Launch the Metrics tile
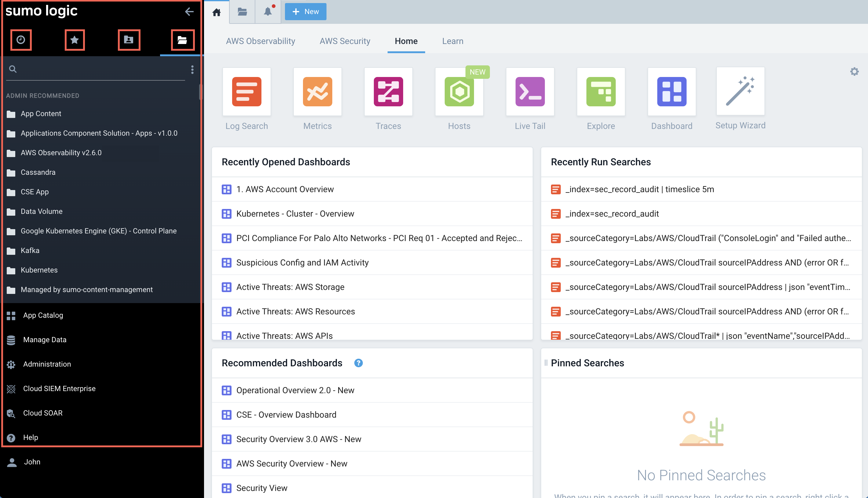Image resolution: width=868 pixels, height=498 pixels. [x=317, y=92]
